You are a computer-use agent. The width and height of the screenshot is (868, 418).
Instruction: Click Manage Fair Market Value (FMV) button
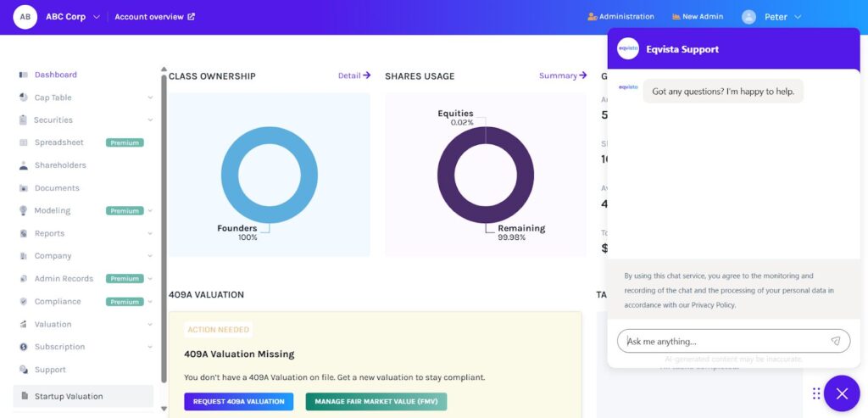pos(376,401)
